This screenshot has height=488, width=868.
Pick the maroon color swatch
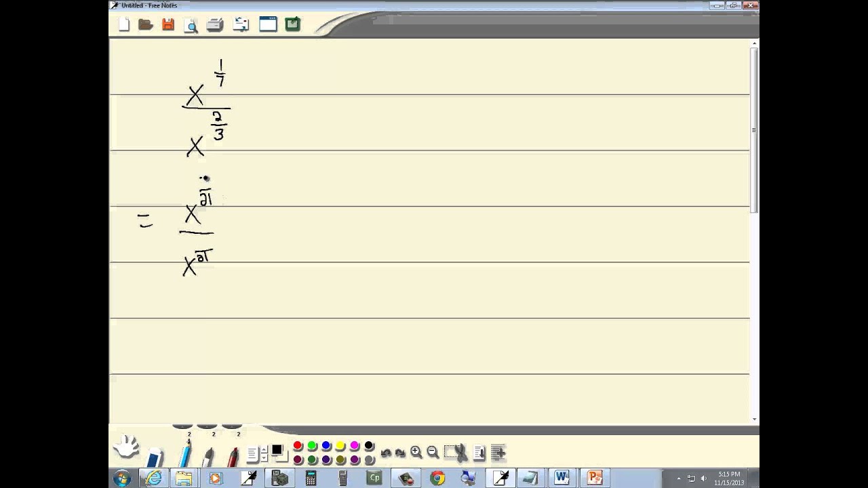point(298,460)
